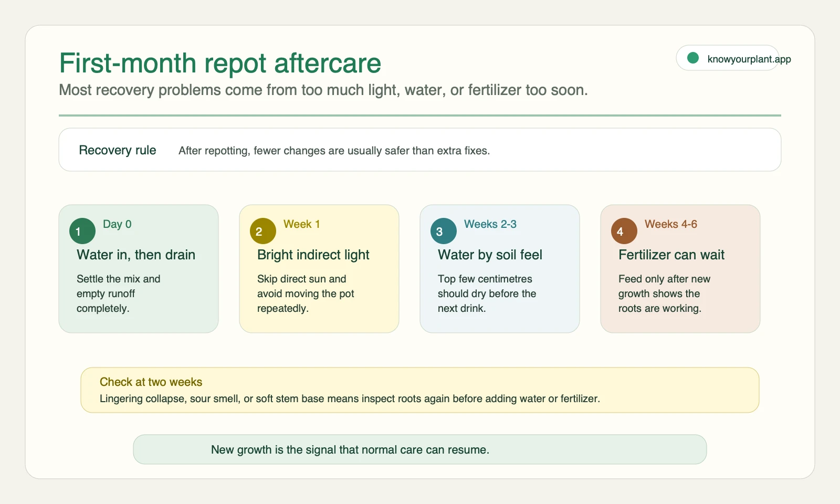Select 'Water by soil feel' heading
Viewport: 840px width, 504px height.
click(x=490, y=255)
